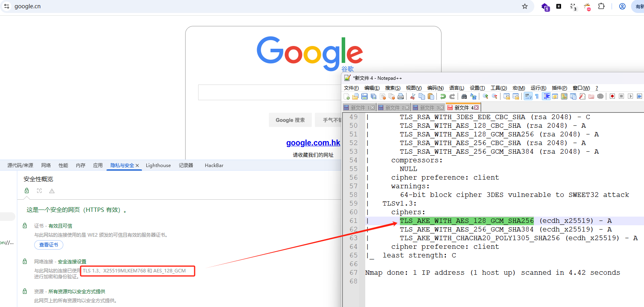The width and height of the screenshot is (644, 307).
Task: Save the current file in Notepad++
Action: (x=364, y=96)
